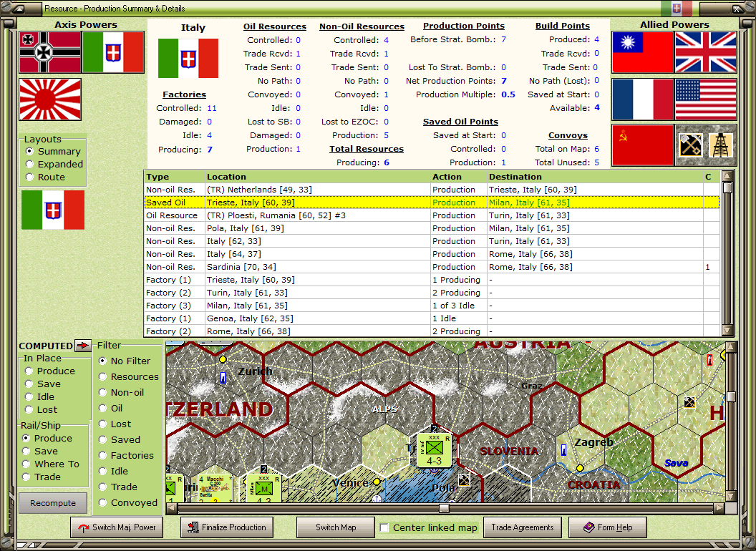This screenshot has height=551, width=756.
Task: Open Trade Agreements
Action: click(523, 527)
